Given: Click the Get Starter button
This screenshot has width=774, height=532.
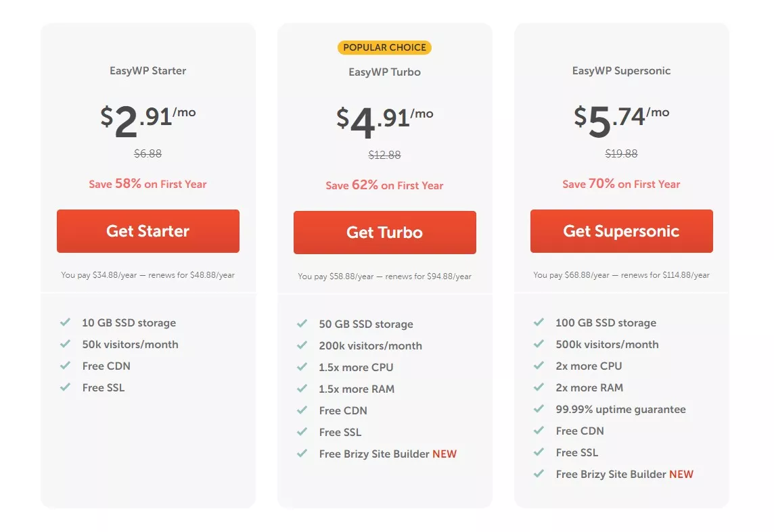Looking at the screenshot, I should [x=148, y=231].
